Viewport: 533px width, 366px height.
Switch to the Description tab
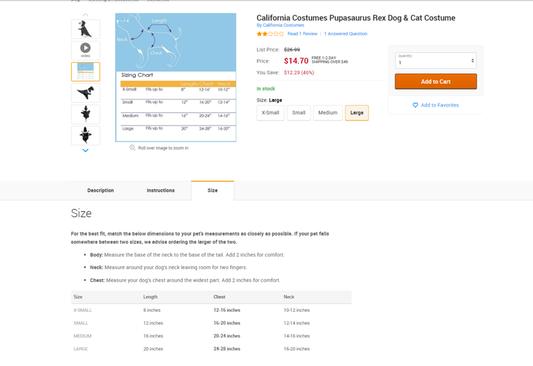coord(101,190)
